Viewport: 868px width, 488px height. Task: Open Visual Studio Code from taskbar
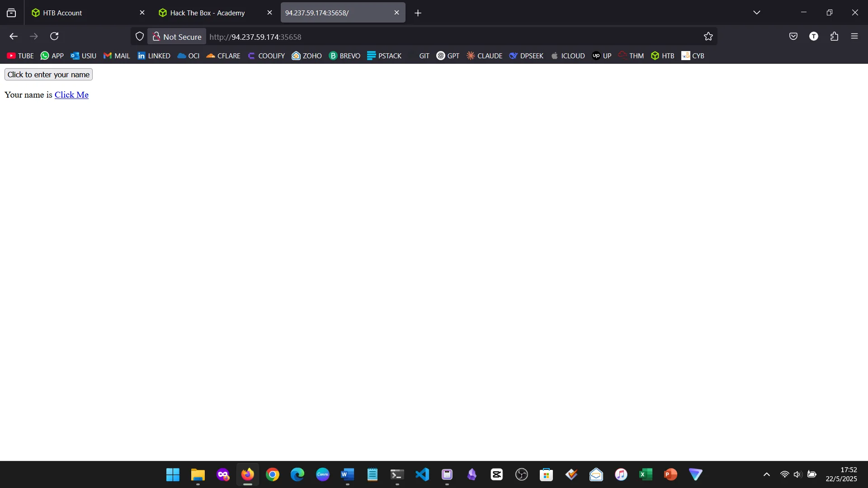click(422, 474)
